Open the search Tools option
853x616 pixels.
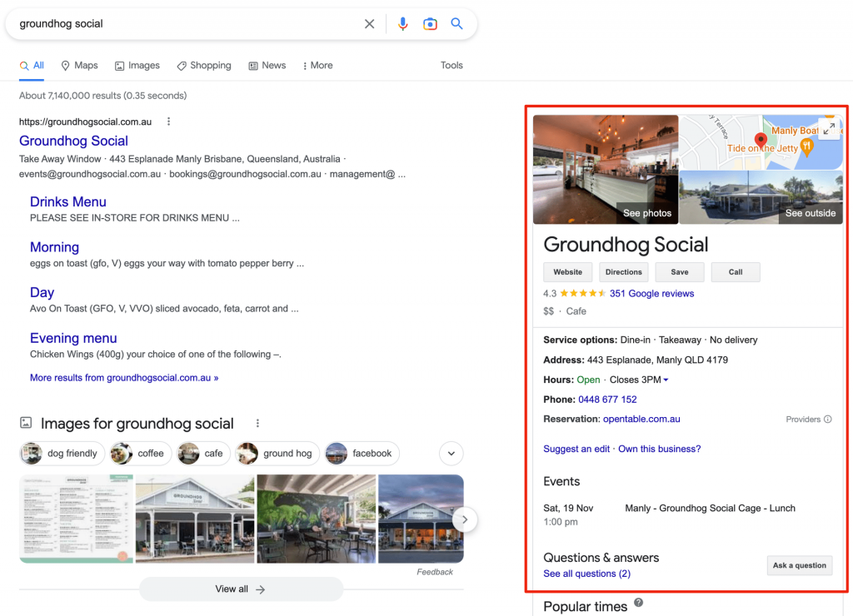tap(451, 65)
